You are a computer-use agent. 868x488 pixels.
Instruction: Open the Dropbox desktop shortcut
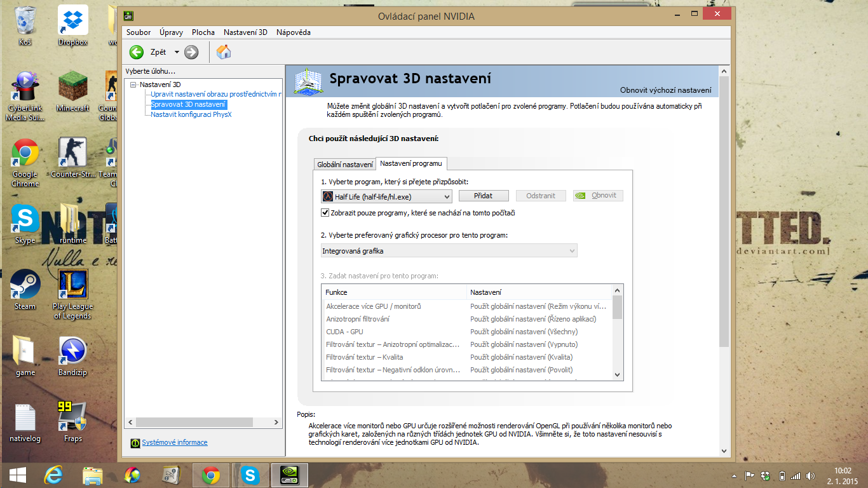pyautogui.click(x=73, y=26)
